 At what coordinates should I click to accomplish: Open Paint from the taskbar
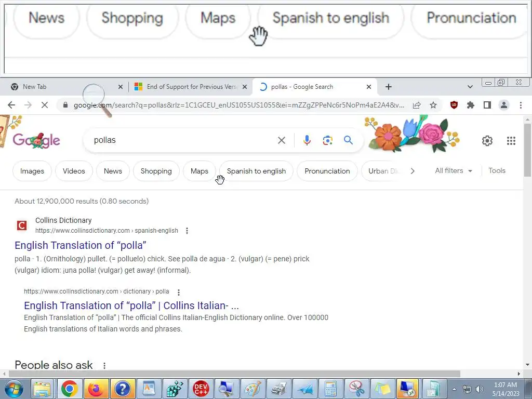tap(253, 389)
